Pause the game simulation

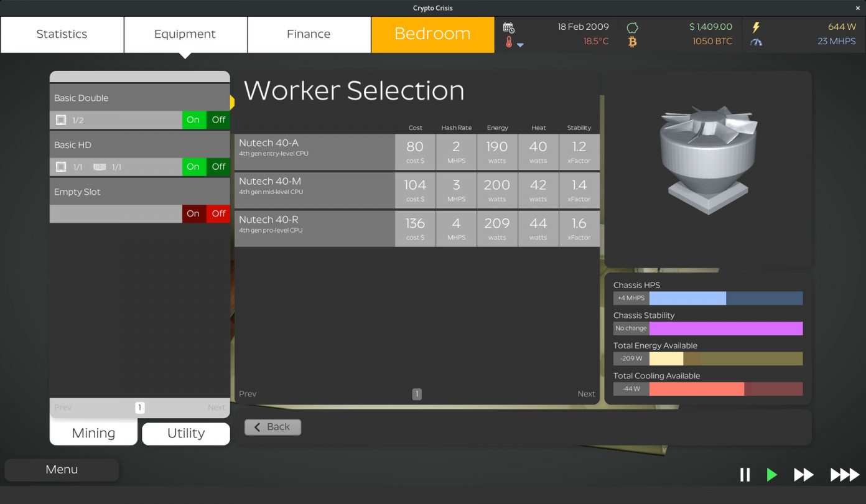745,475
